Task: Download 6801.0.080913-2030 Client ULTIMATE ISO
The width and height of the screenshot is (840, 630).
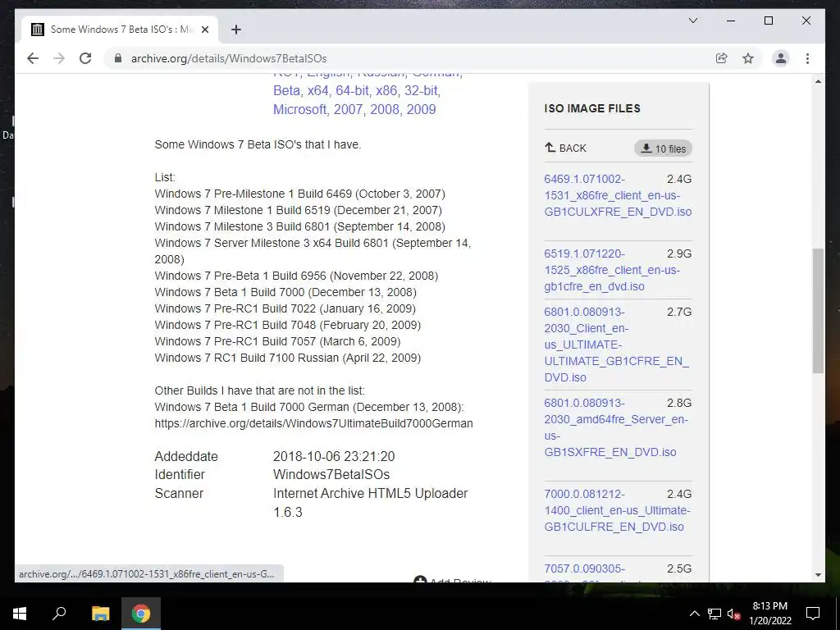Action: tap(617, 345)
